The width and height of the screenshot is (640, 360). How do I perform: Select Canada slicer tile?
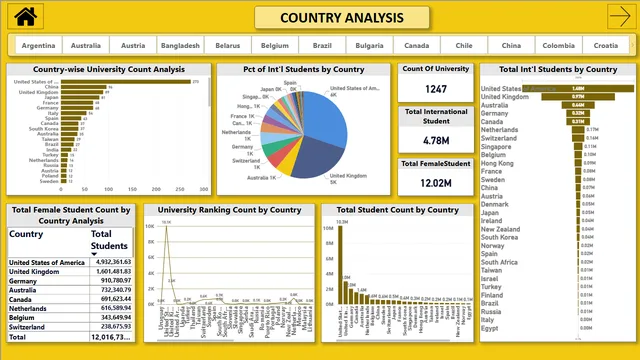pyautogui.click(x=417, y=45)
